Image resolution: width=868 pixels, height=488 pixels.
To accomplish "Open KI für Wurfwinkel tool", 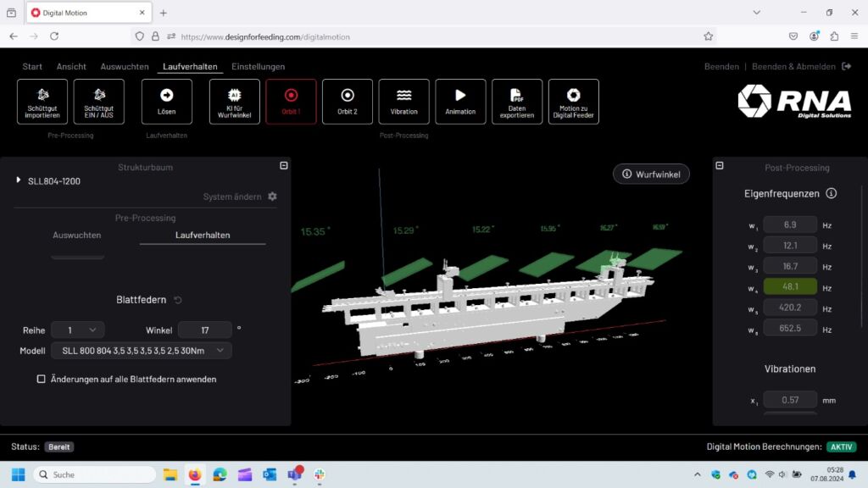I will click(x=234, y=102).
